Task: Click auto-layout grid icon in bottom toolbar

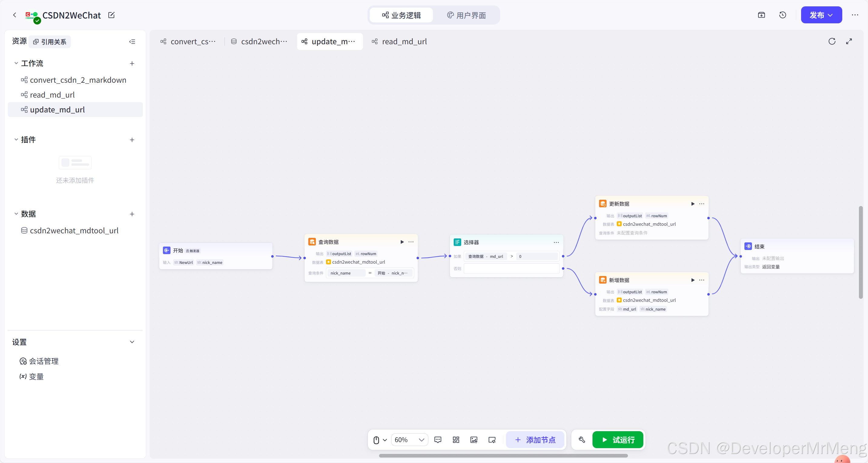Action: [456, 439]
